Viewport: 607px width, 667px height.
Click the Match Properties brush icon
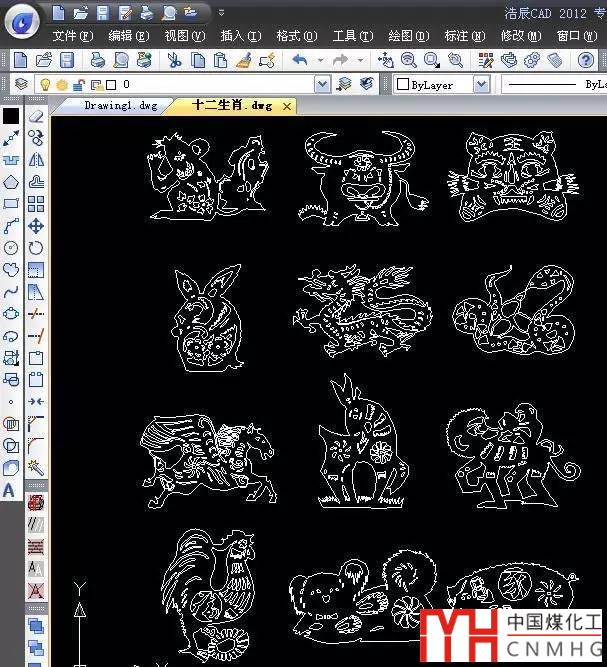tap(243, 60)
